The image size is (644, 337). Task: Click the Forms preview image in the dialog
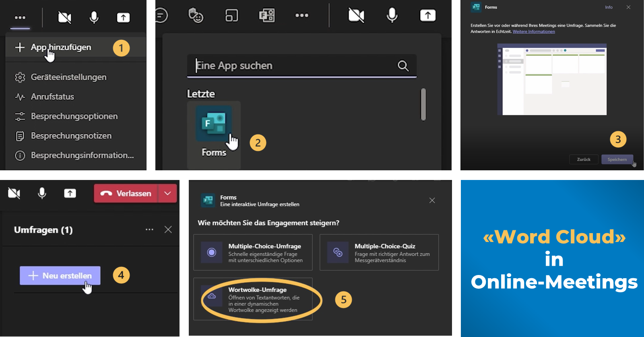552,79
